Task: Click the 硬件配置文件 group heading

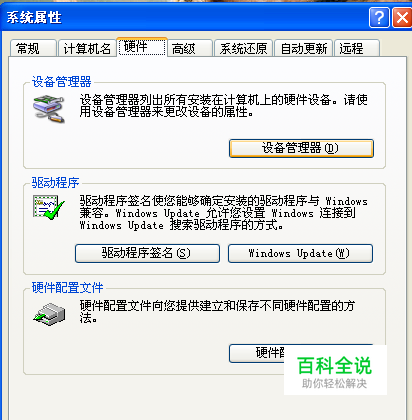Action: click(x=67, y=287)
